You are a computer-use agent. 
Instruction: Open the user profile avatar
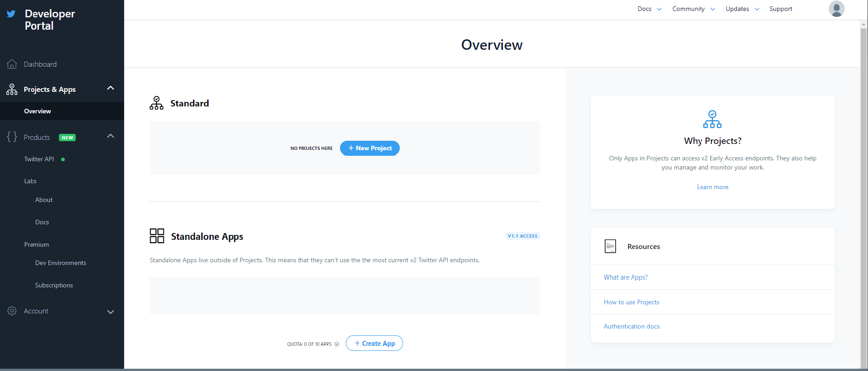point(837,9)
